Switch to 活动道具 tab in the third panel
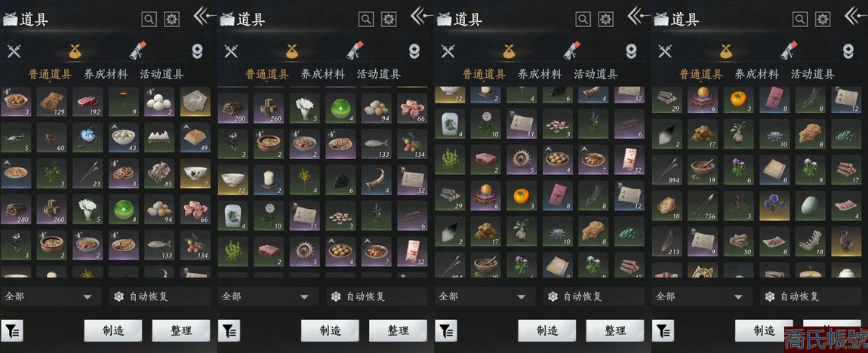 [x=596, y=74]
